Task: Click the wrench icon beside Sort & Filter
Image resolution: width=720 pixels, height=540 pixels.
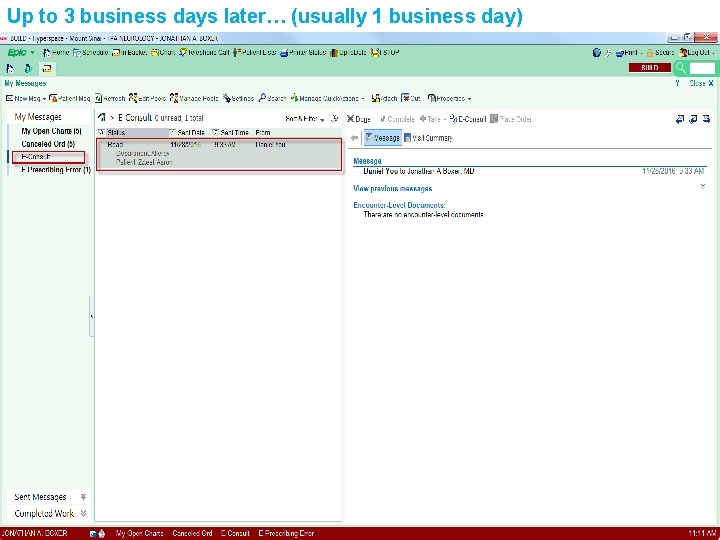Action: (x=335, y=118)
